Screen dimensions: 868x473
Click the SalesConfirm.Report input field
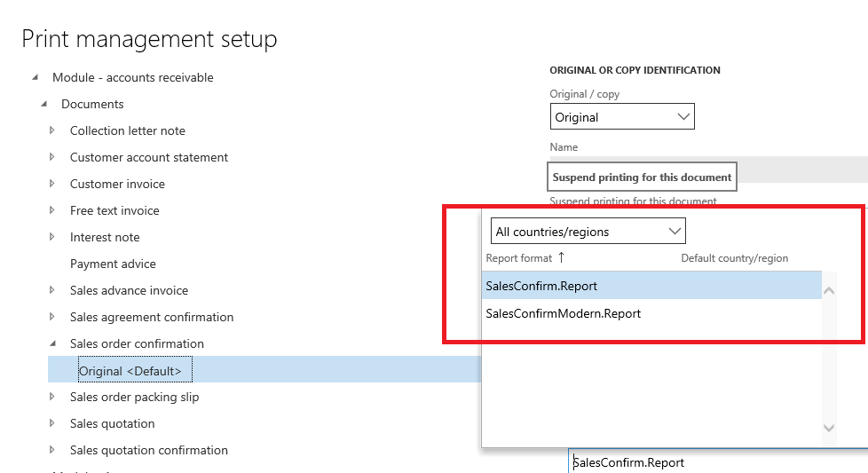click(x=718, y=461)
